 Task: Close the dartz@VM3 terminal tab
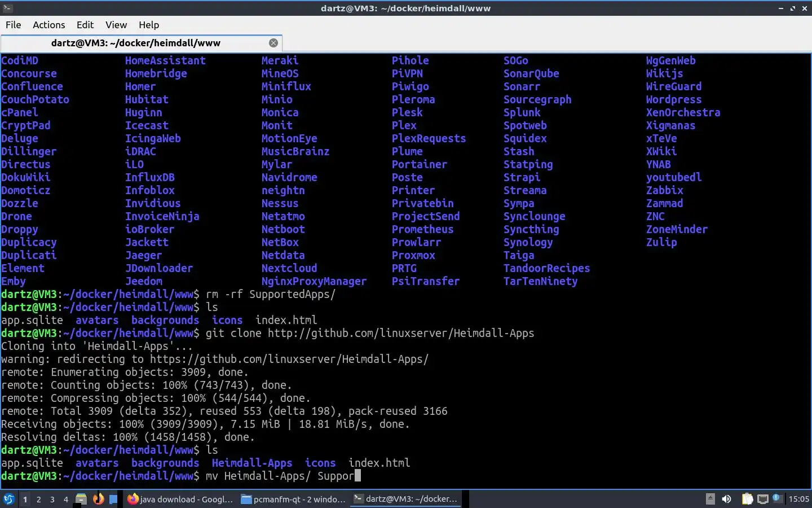point(273,43)
